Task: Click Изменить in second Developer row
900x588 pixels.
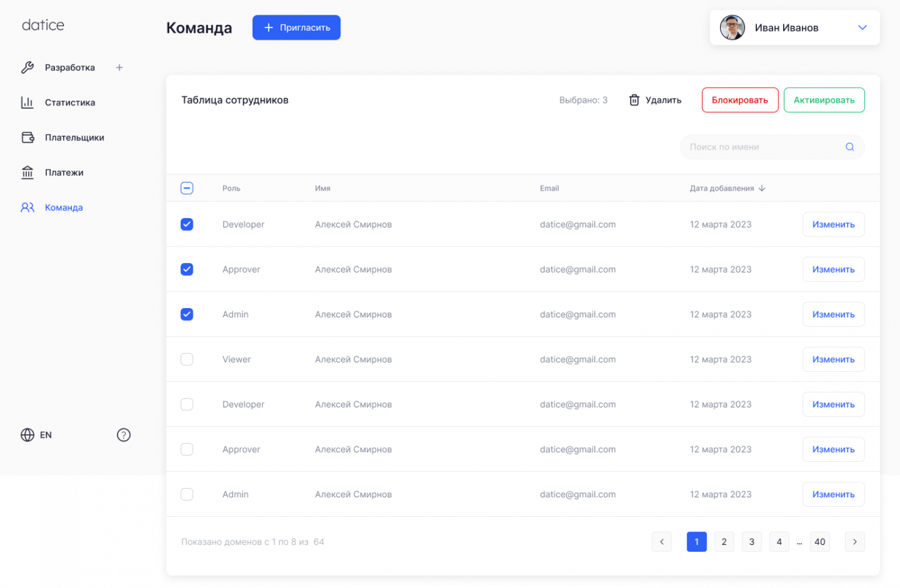Action: [x=834, y=404]
